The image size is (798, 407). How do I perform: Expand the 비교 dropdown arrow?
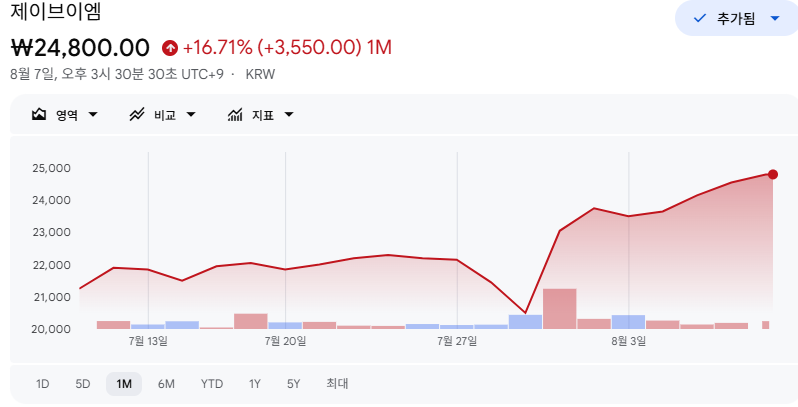191,114
